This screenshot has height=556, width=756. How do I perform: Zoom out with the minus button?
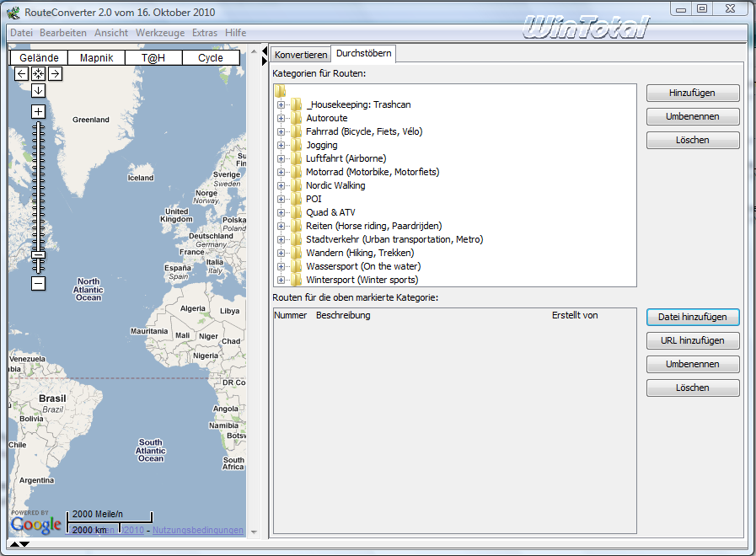(38, 283)
